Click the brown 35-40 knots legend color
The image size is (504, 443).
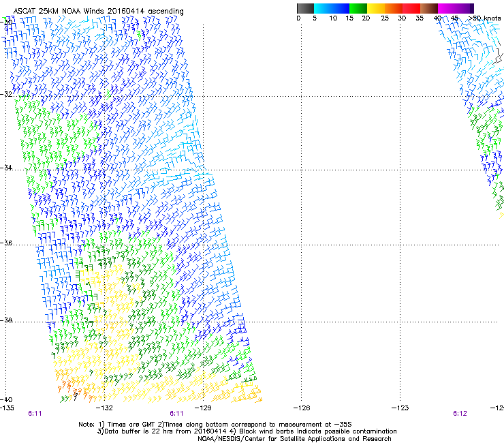[429, 8]
